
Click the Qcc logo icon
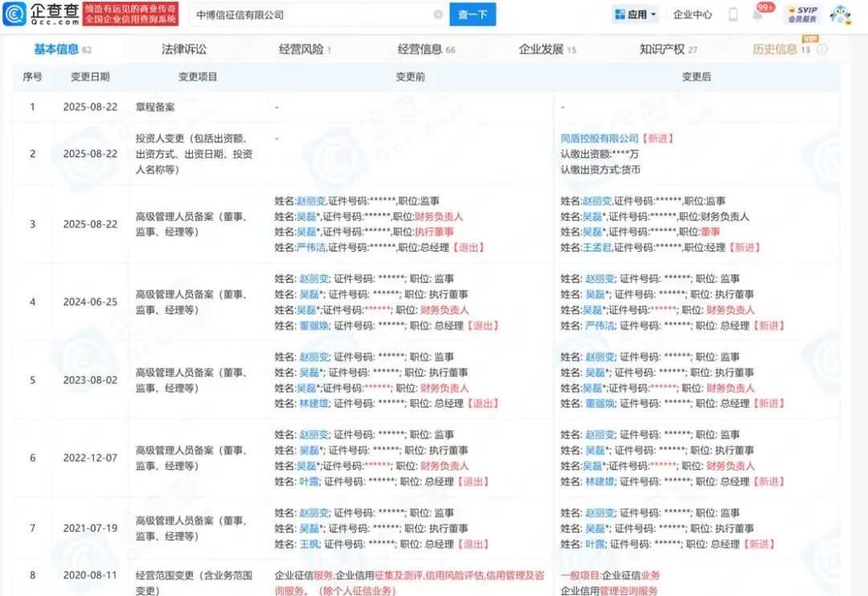coord(14,14)
